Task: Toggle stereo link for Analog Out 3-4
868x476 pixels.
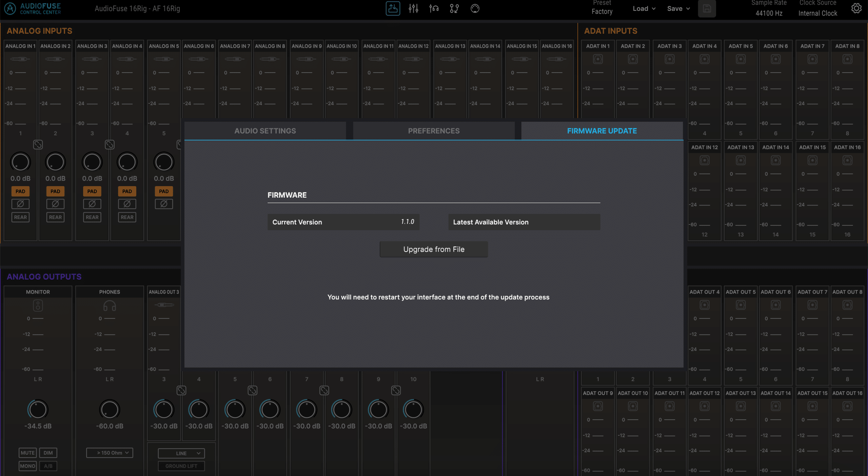Action: 181,391
